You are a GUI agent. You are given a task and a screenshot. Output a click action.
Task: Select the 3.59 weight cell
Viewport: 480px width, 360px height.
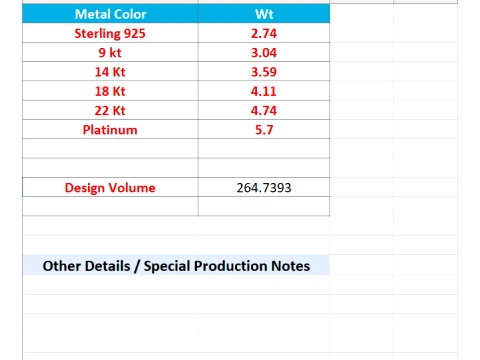(264, 72)
